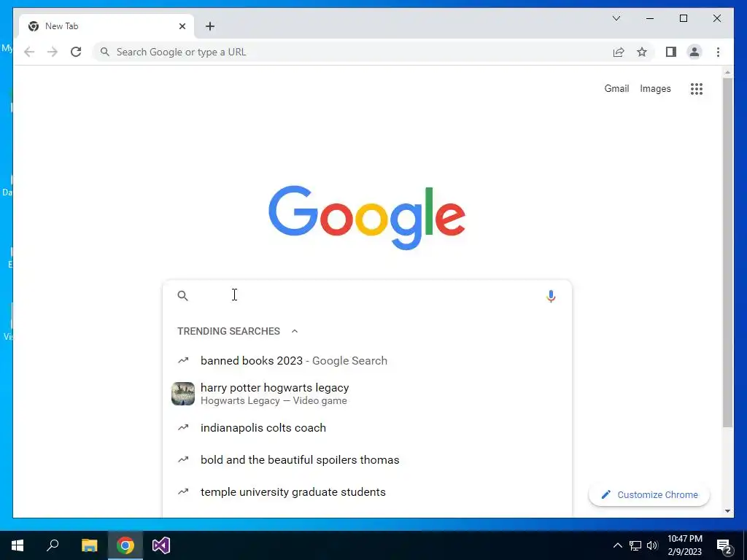
Task: Open the Windows Start menu
Action: pos(18,545)
